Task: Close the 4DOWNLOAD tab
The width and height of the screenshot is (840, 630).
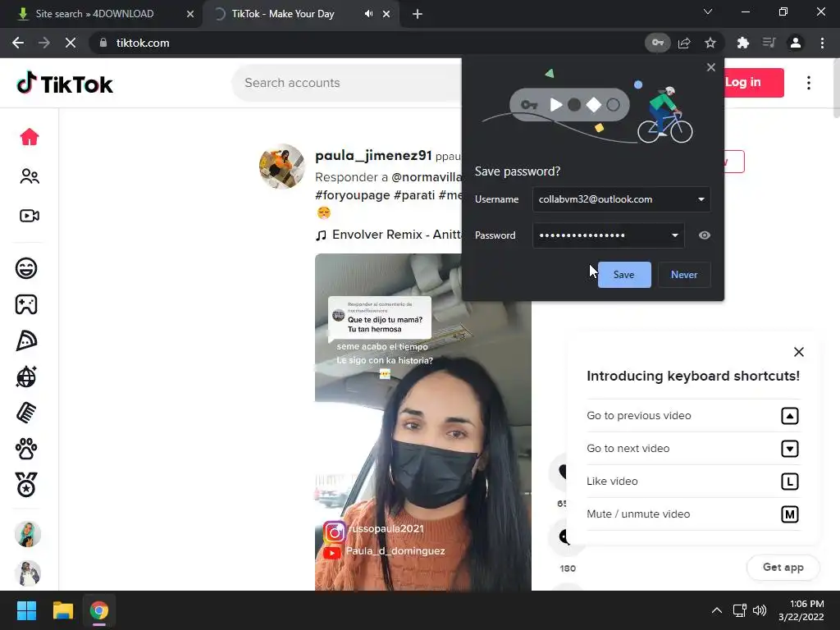Action: pos(190,14)
